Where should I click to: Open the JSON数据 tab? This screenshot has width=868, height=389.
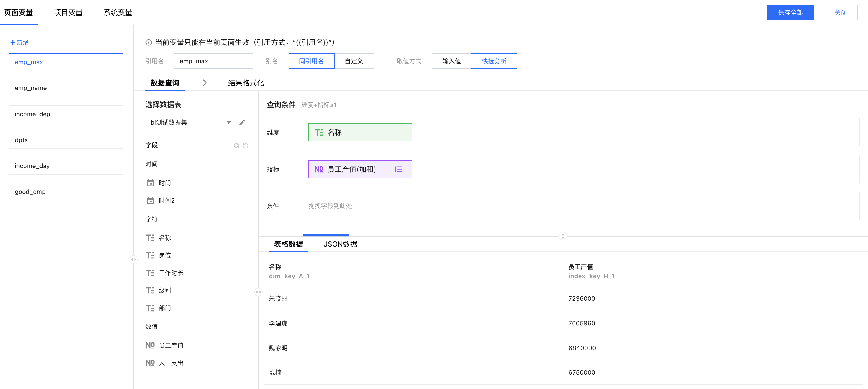coord(340,244)
